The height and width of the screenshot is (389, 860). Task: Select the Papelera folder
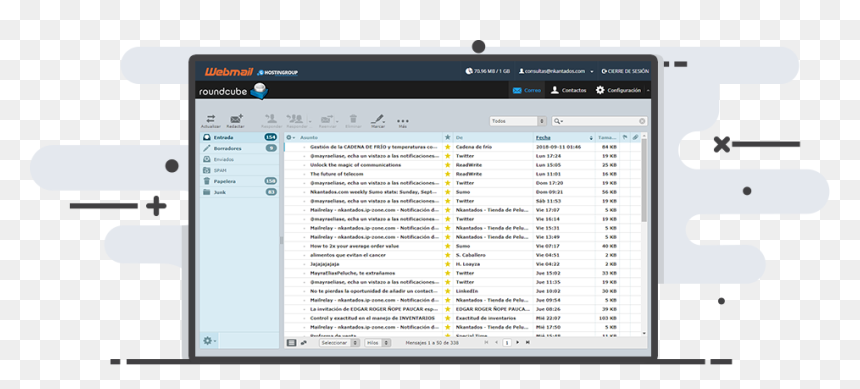[x=240, y=181]
